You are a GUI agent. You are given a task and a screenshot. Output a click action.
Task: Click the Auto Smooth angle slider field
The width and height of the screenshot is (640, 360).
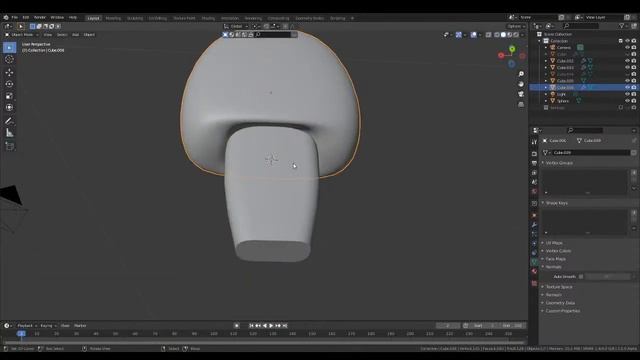tap(608, 277)
